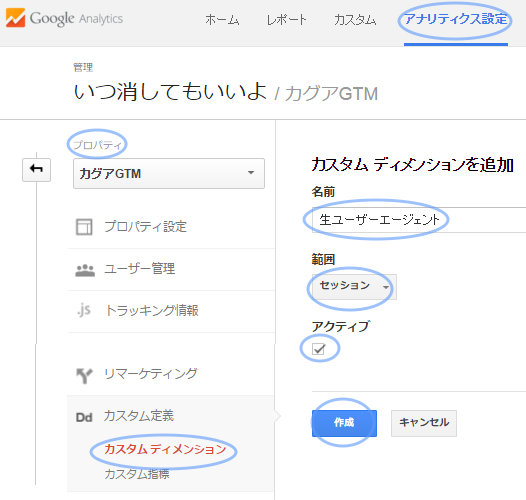The height and width of the screenshot is (500, 526).
Task: Click the 名前 input field
Action: click(x=419, y=220)
